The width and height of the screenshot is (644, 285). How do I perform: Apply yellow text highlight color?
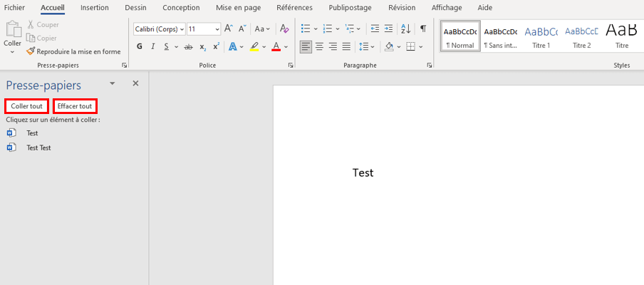[254, 46]
